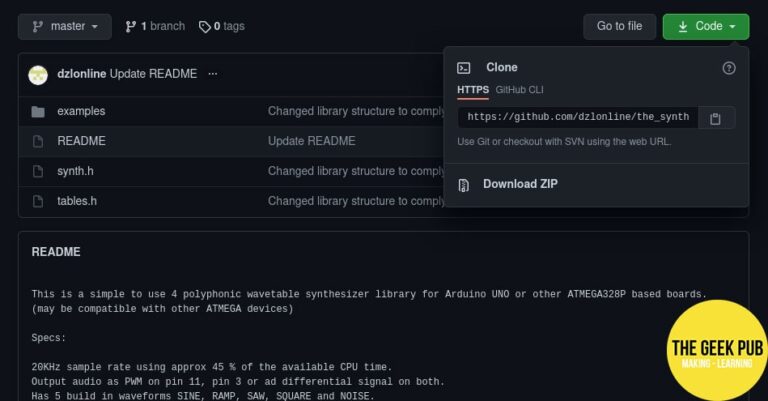The width and height of the screenshot is (768, 401).
Task: Expand commit message ellipsis
Action: pos(212,74)
